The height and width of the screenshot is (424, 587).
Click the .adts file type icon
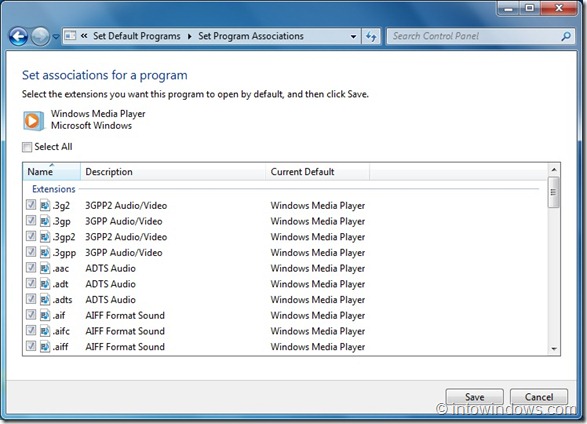tap(45, 299)
